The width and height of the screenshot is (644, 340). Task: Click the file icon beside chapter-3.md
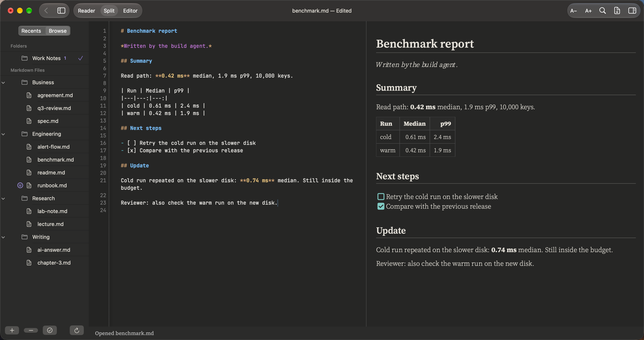pyautogui.click(x=29, y=263)
